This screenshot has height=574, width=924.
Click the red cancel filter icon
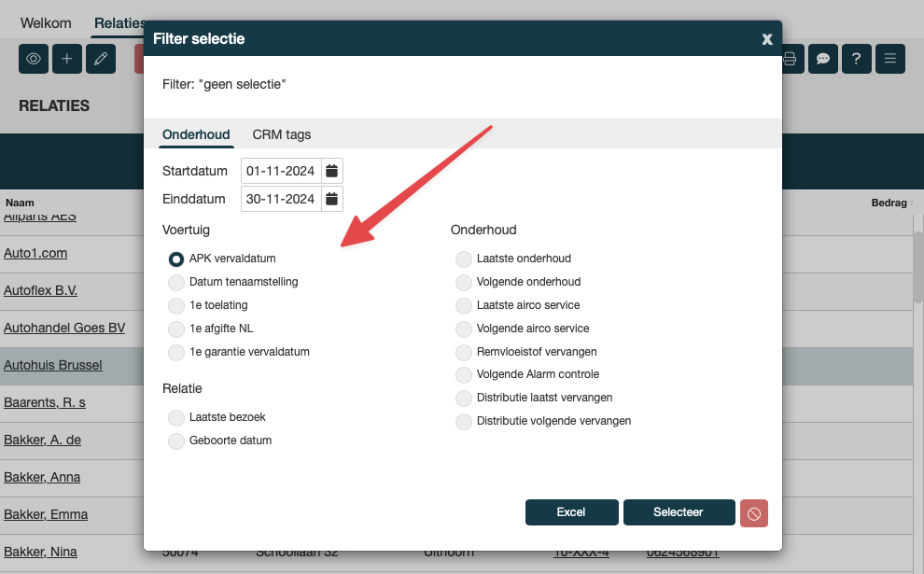754,513
